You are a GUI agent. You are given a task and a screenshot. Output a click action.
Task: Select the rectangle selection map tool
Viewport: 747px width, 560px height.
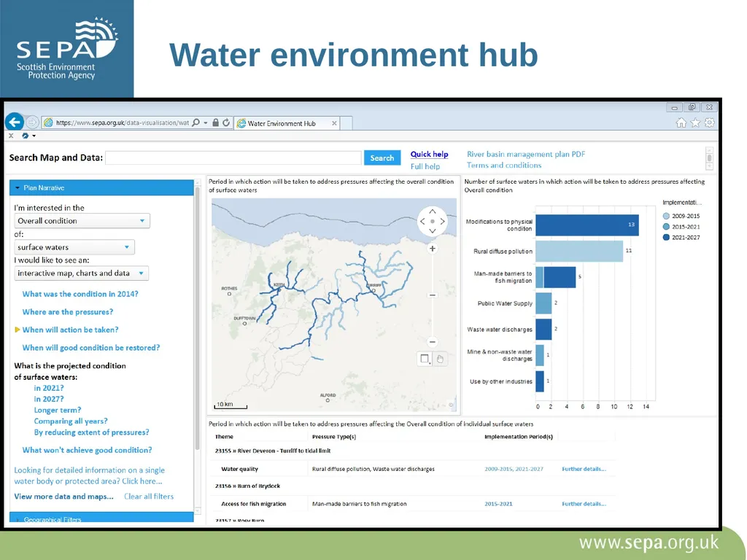pyautogui.click(x=424, y=359)
